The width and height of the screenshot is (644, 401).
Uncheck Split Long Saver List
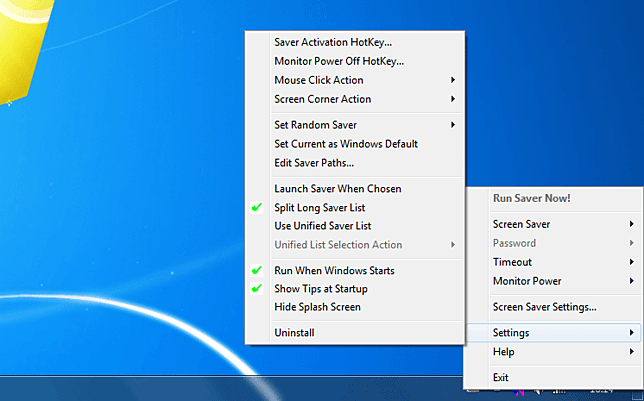[355, 207]
